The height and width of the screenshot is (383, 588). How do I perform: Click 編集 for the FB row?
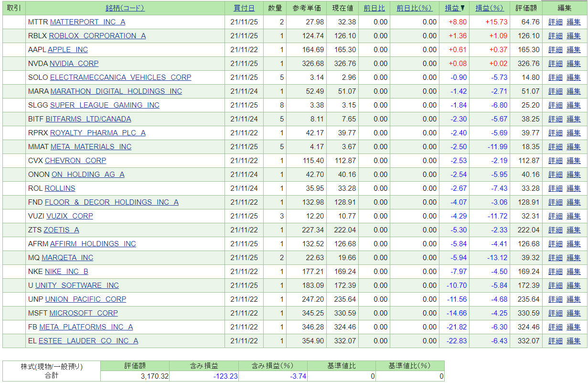574,327
